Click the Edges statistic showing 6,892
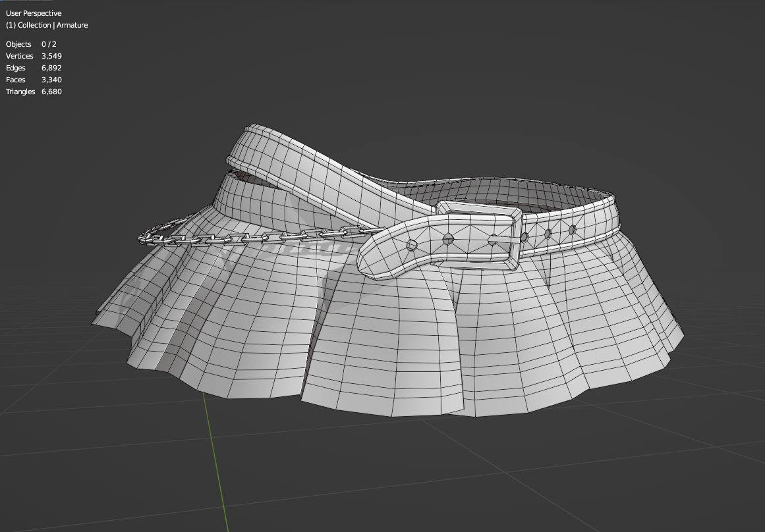765x532 pixels. click(x=32, y=68)
